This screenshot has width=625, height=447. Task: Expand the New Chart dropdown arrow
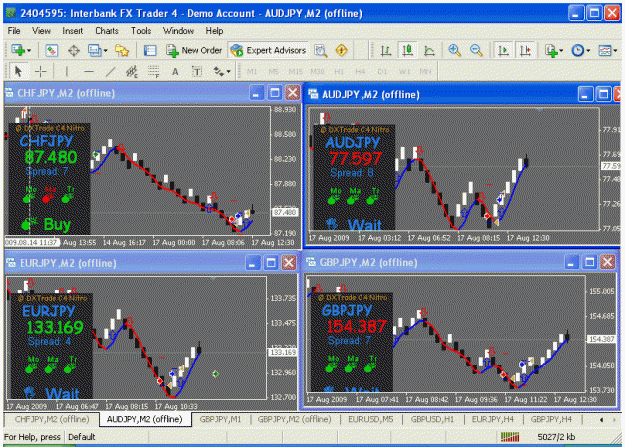[x=29, y=51]
